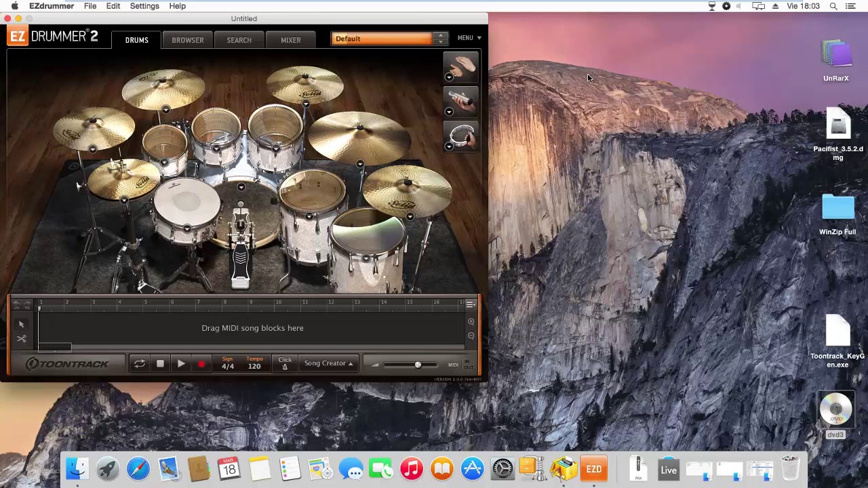
Task: Click the Sign 4/4 time signature field
Action: click(228, 363)
